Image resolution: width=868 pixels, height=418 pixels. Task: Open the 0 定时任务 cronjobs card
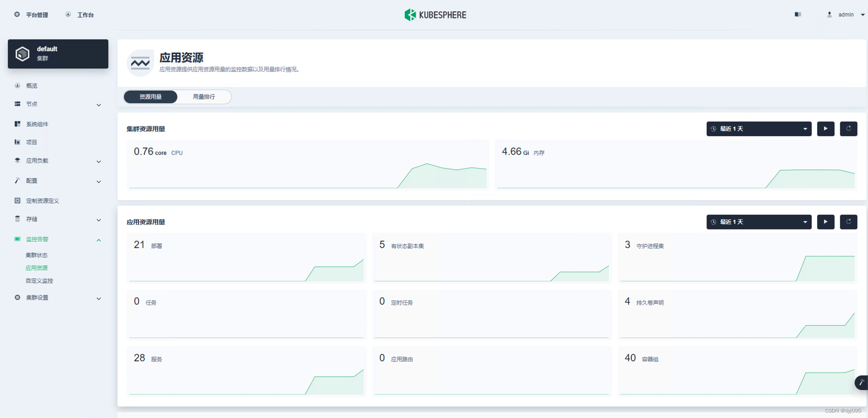(x=492, y=315)
